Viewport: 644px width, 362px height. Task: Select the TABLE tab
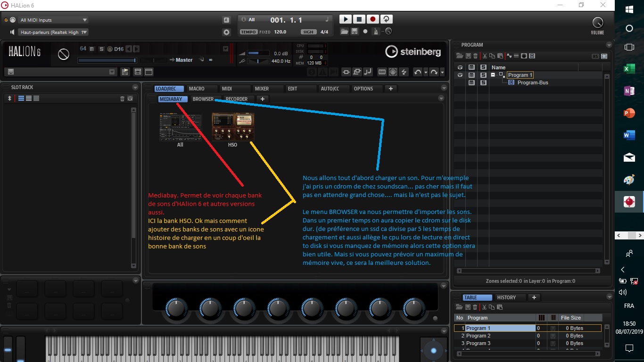pos(477,297)
